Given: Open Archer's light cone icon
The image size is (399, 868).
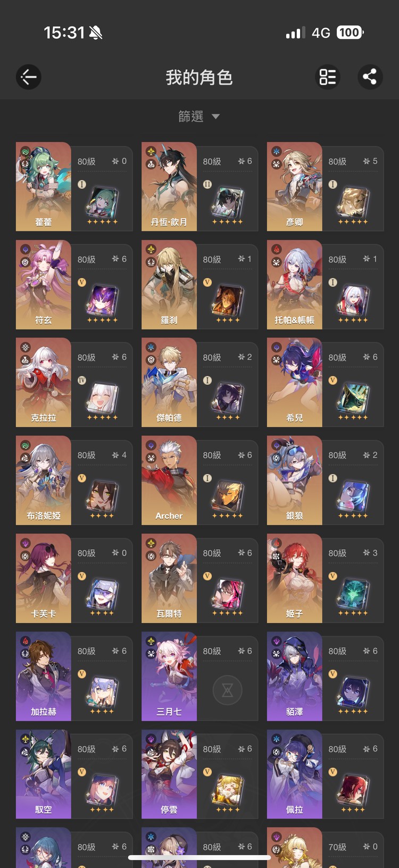Looking at the screenshot, I should click(228, 495).
